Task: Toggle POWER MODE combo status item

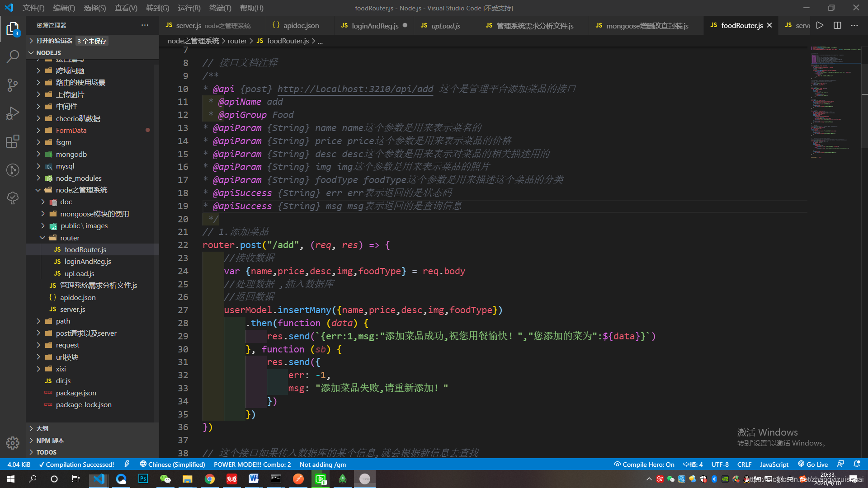Action: click(252, 464)
